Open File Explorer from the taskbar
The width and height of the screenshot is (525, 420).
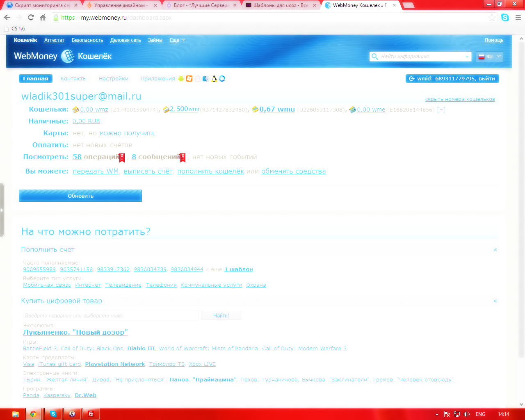(16, 414)
